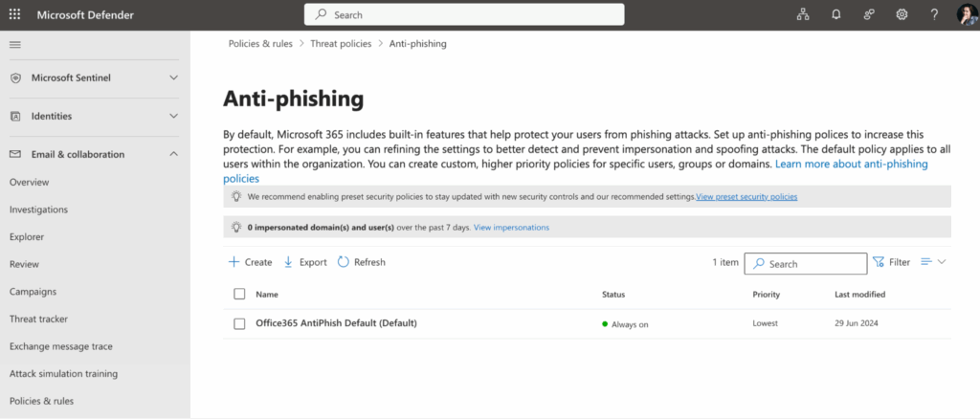Open the user profile avatar
Screen dimensions: 980x419
pyautogui.click(x=967, y=15)
